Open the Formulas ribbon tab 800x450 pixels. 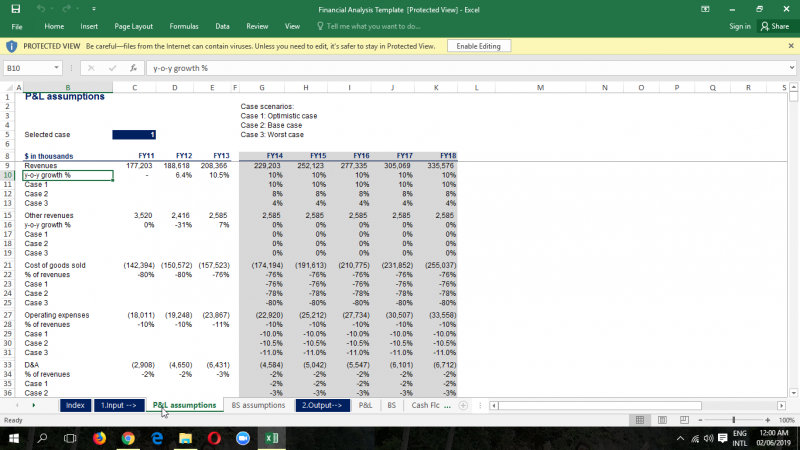click(184, 26)
